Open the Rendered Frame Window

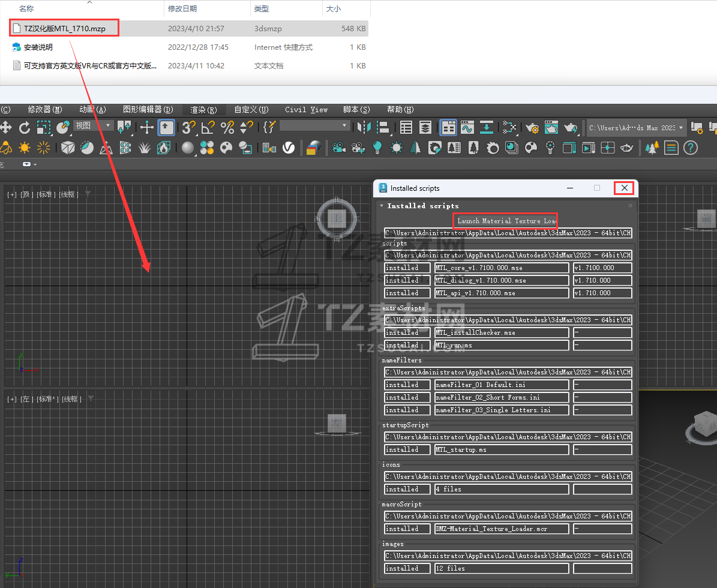(x=551, y=127)
